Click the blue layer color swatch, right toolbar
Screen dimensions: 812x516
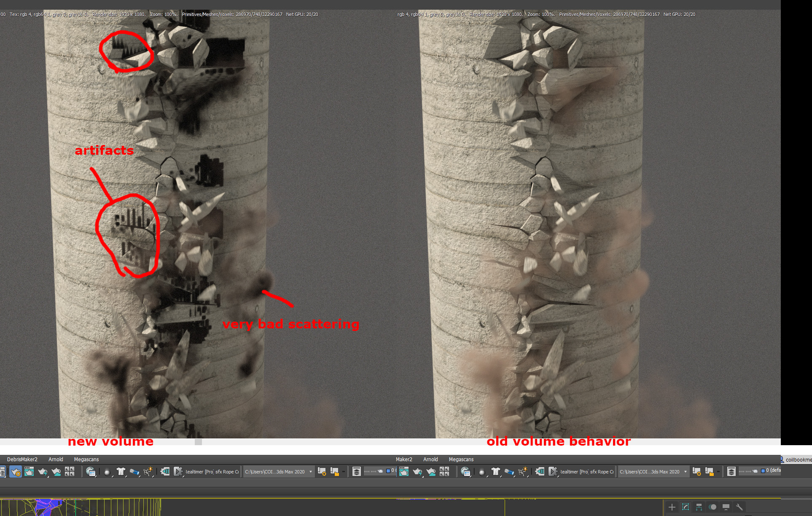click(x=763, y=470)
